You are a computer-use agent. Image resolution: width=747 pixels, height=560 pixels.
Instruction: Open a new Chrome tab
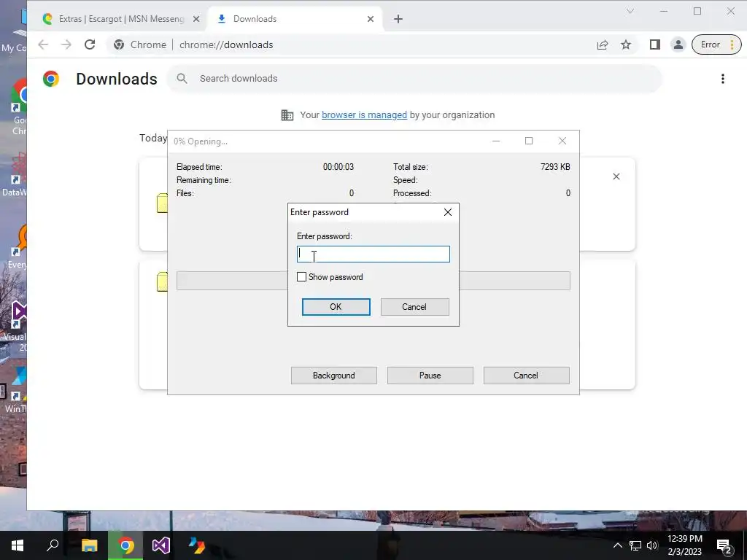coord(398,19)
